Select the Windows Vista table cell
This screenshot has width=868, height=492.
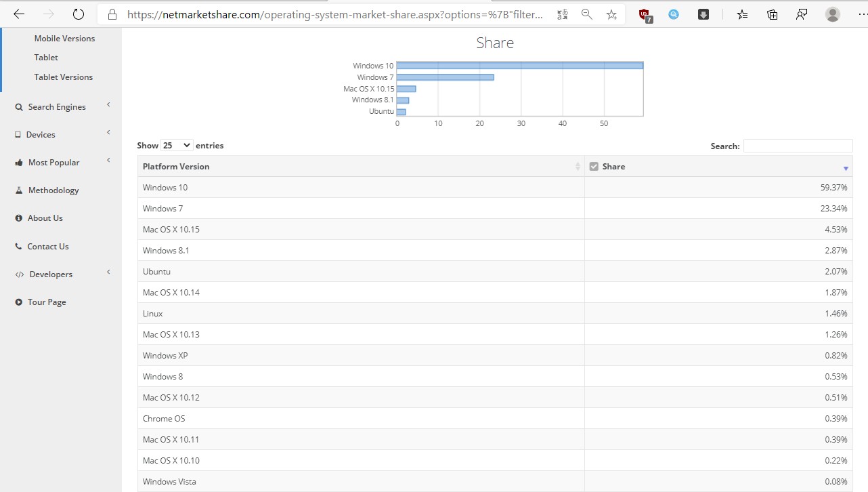(x=361, y=482)
